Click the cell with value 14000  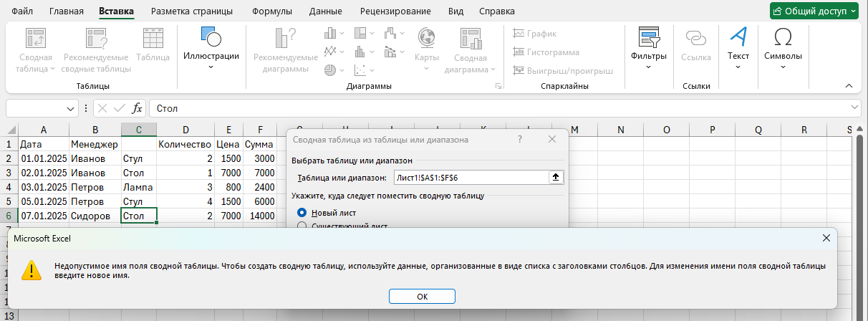coord(259,216)
